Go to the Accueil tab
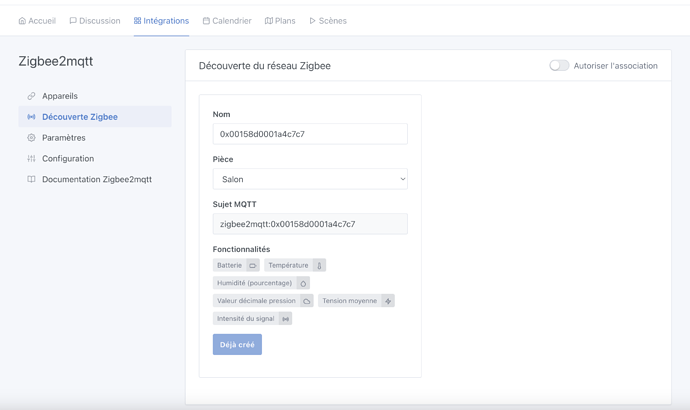The height and width of the screenshot is (410, 690). (x=37, y=21)
